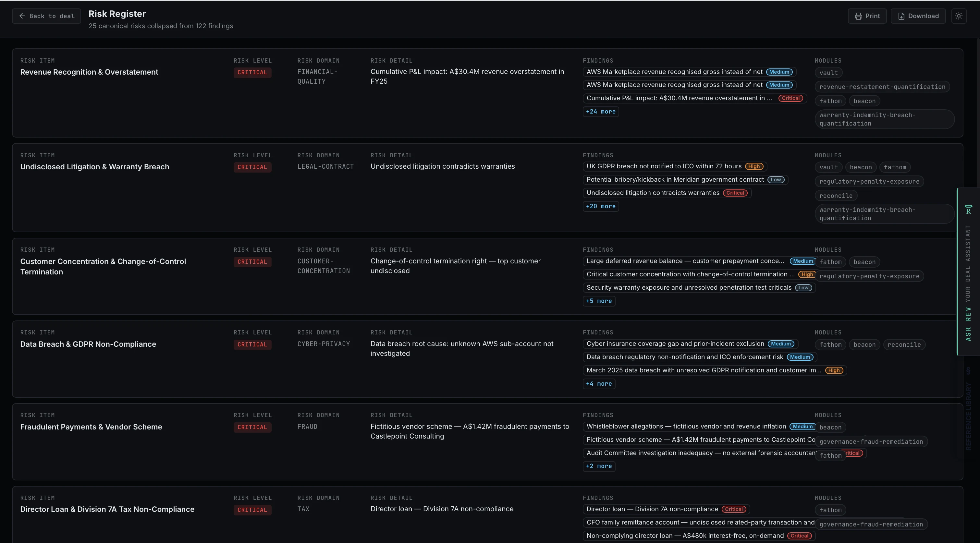Viewport: 980px width, 543px height.
Task: Open the first AWS Marketplace revenue gross finding
Action: pos(689,72)
